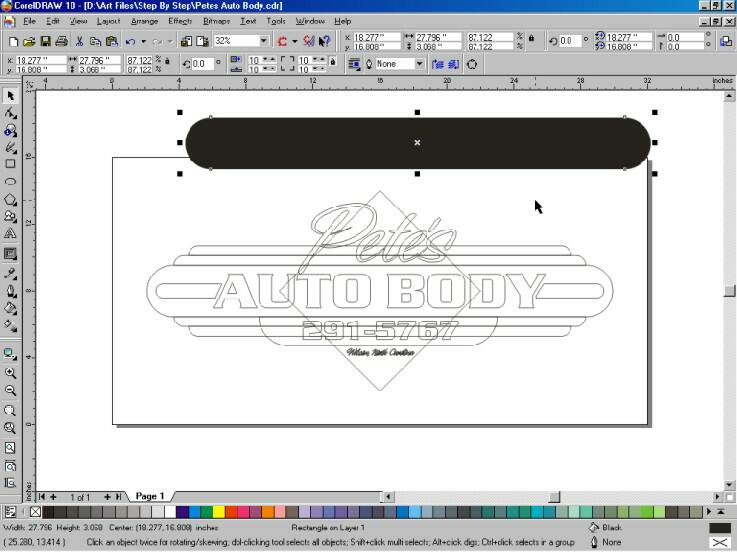Click the Zoom Out magnifier button
This screenshot has width=737, height=552.
pos(10,390)
